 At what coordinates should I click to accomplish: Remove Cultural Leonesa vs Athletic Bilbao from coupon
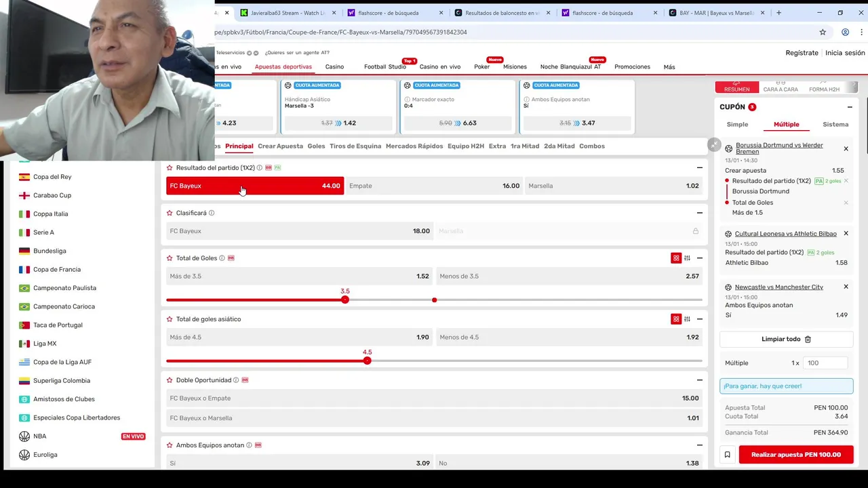tap(846, 234)
